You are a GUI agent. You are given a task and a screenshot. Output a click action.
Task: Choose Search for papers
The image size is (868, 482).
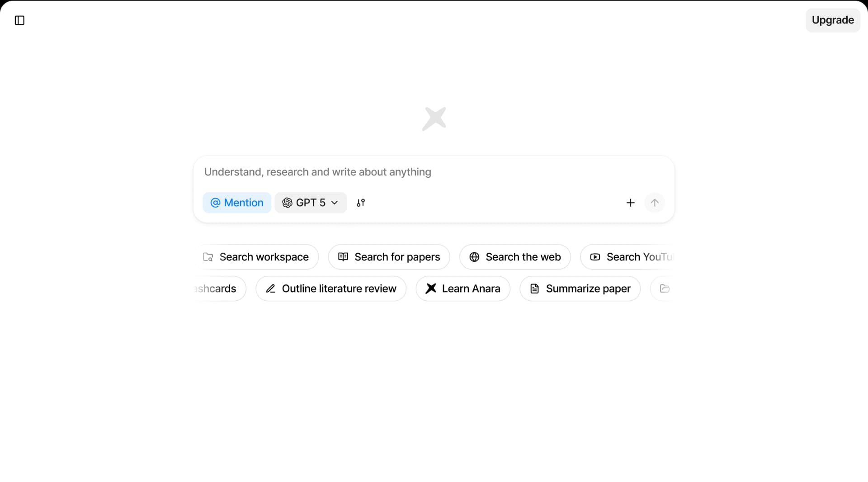tap(389, 257)
